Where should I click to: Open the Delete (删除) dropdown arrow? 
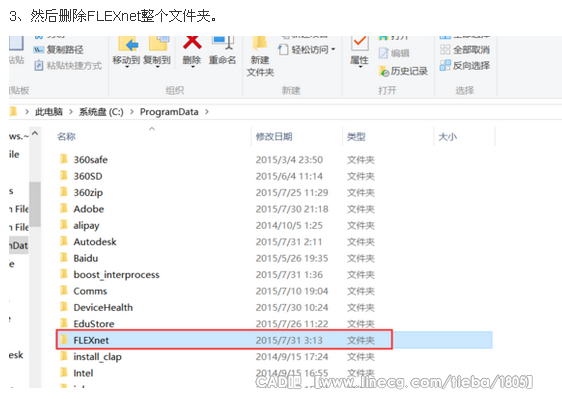click(x=192, y=67)
